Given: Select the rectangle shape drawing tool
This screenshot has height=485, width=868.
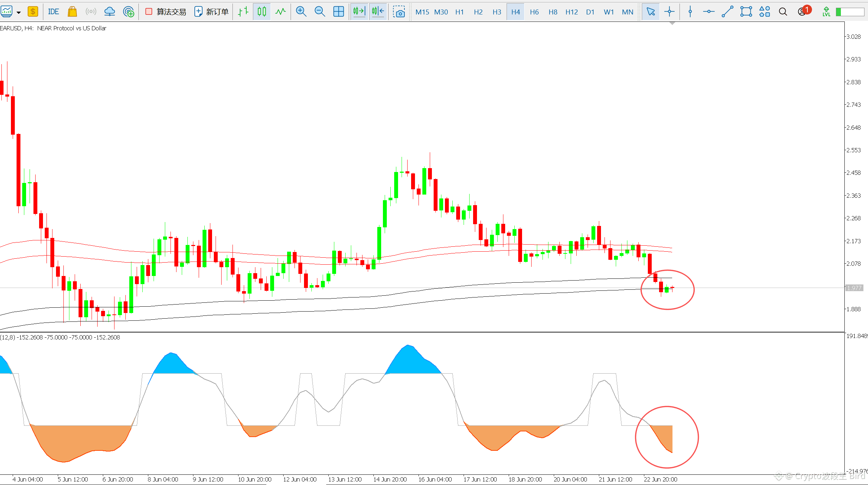Looking at the screenshot, I should [746, 12].
